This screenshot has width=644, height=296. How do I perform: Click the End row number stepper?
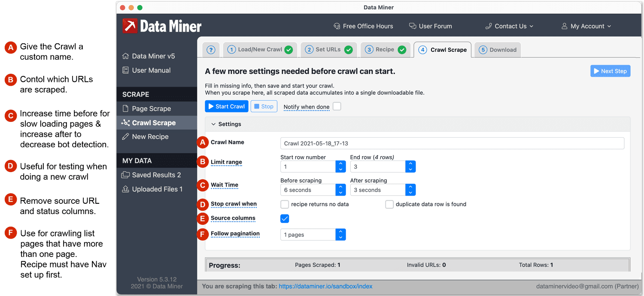tap(410, 166)
